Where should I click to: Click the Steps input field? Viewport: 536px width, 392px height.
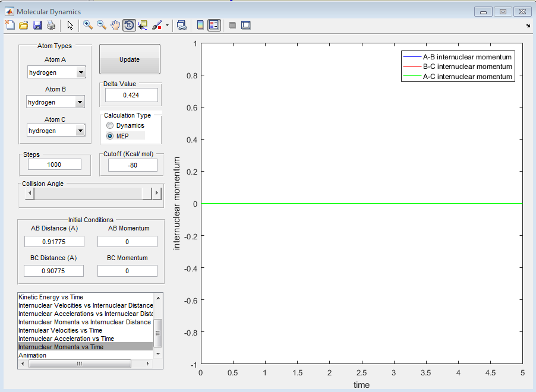[x=55, y=165]
